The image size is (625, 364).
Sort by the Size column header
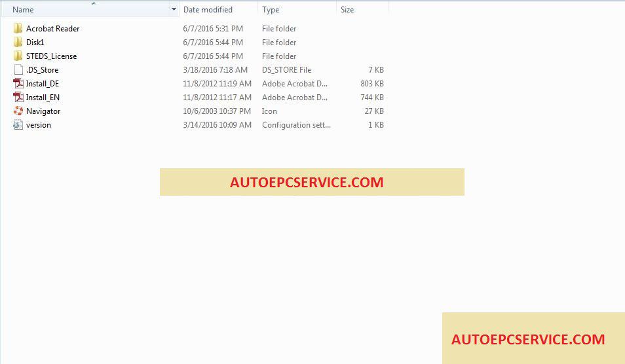click(347, 10)
